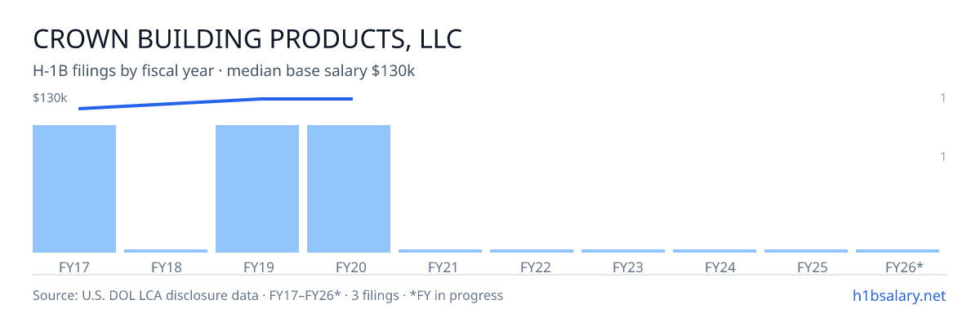Click the CROWN BUILDING PRODUCTS, LLC title
Screen dimensions: 980x327
(x=247, y=38)
